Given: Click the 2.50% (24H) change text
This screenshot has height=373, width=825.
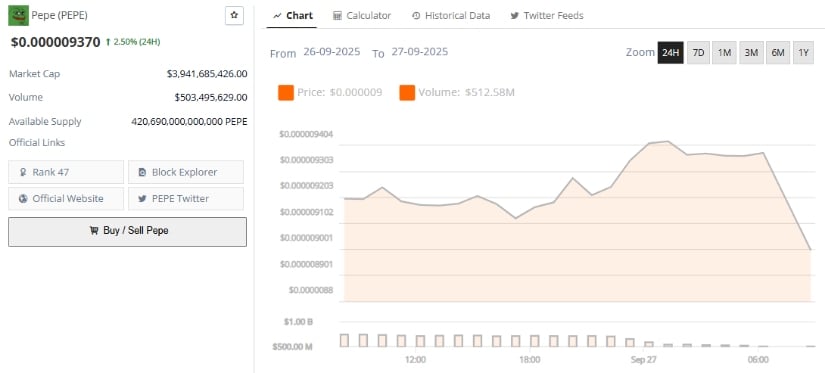Looking at the screenshot, I should click(x=137, y=42).
